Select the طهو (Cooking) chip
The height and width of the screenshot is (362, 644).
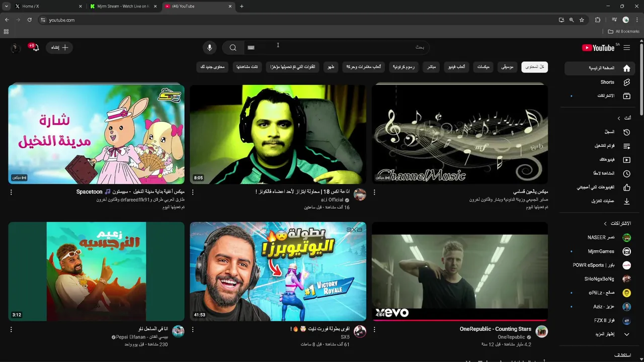[331, 67]
